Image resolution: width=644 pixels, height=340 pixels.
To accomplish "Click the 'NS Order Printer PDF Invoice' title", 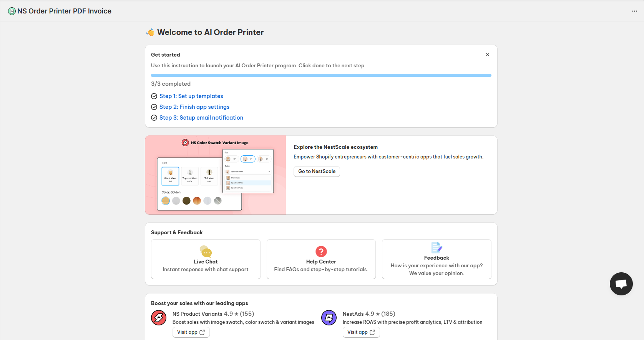I will [64, 11].
